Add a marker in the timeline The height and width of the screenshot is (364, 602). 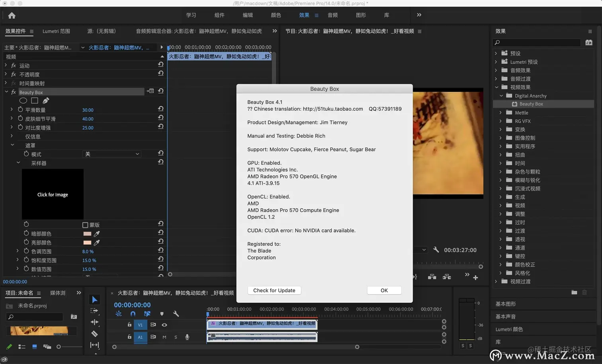(162, 314)
